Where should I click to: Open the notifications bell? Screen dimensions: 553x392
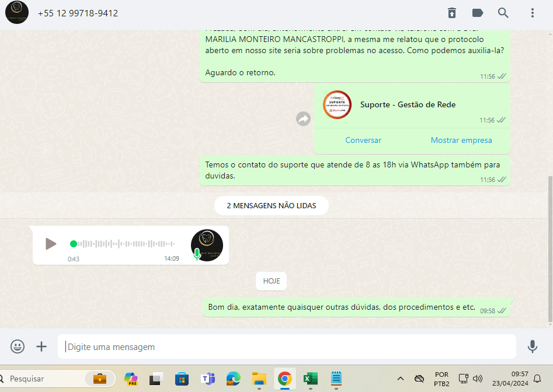[x=537, y=379]
